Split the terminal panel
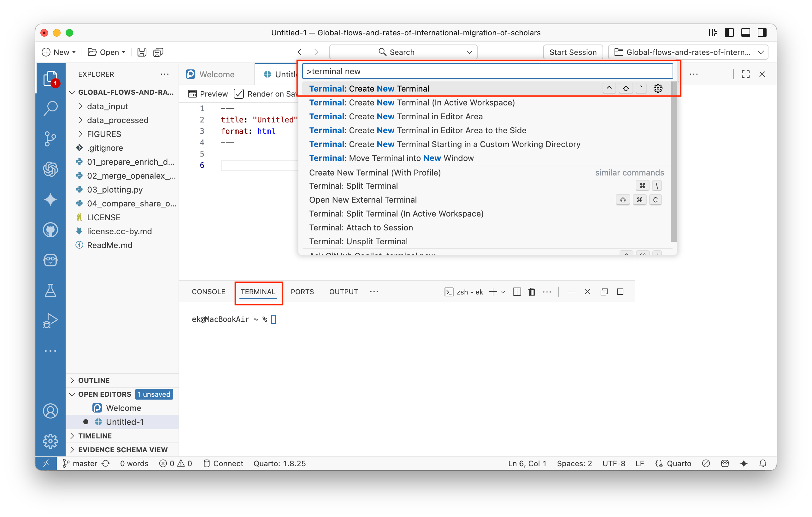 pyautogui.click(x=517, y=292)
